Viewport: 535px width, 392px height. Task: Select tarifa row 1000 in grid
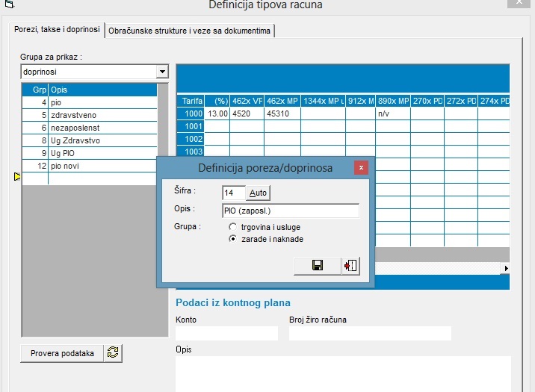tap(194, 113)
